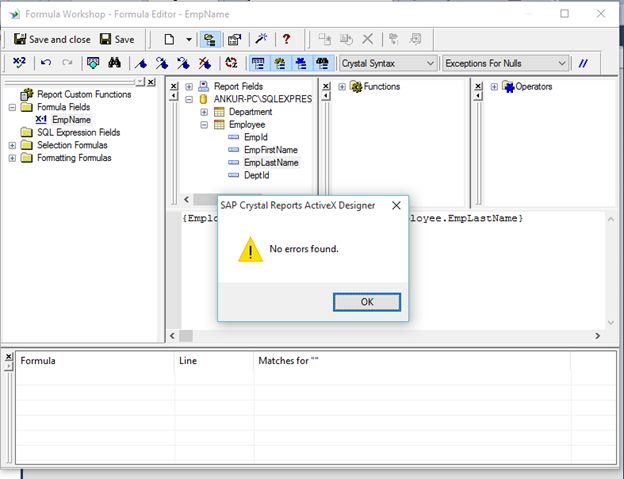Screen dimensions: 624x479
Task: Clear all bookmarks icon
Action: tap(205, 63)
